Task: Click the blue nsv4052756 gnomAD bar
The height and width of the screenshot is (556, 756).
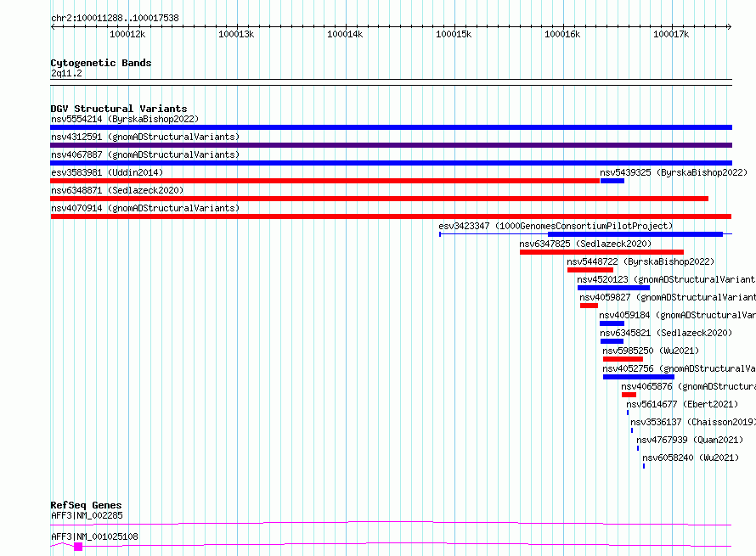Action: point(639,377)
